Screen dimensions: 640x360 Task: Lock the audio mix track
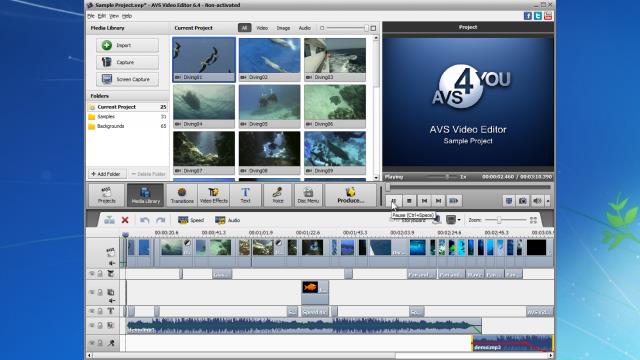(x=100, y=325)
